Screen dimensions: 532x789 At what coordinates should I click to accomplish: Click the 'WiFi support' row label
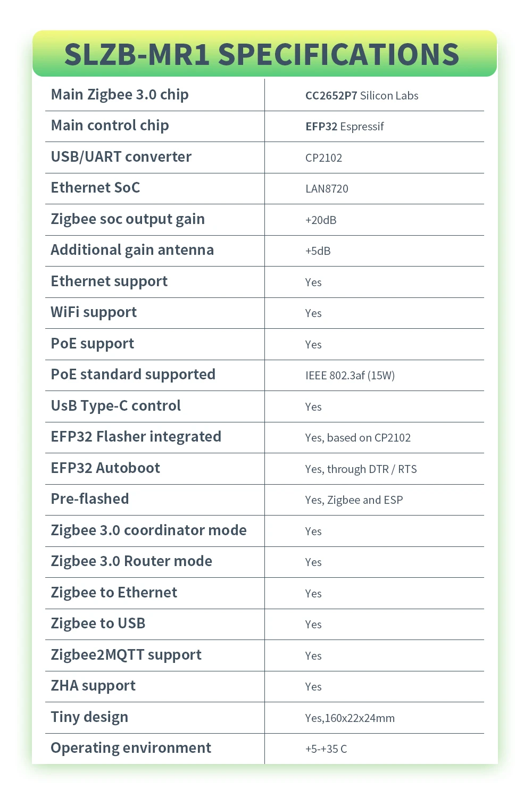coord(94,312)
